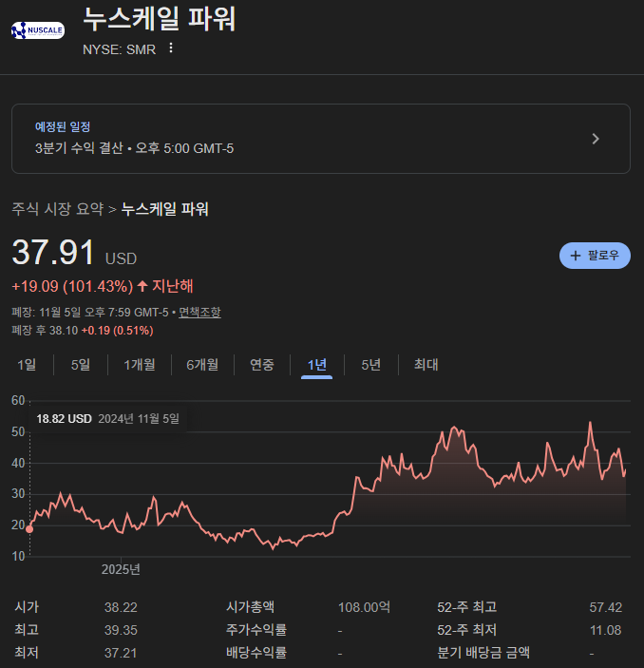The image size is (644, 668).
Task: Click the red up-arrow next to 지난해
Action: point(142,286)
